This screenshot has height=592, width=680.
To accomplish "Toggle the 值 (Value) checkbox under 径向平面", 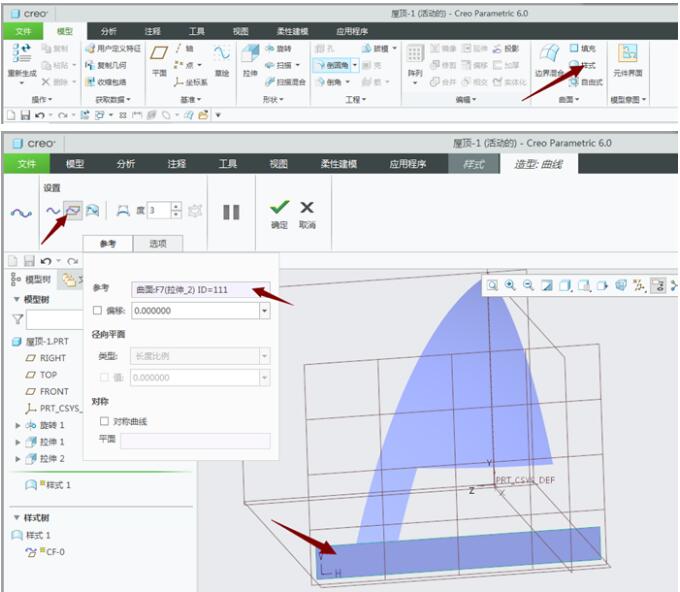I will (x=104, y=377).
